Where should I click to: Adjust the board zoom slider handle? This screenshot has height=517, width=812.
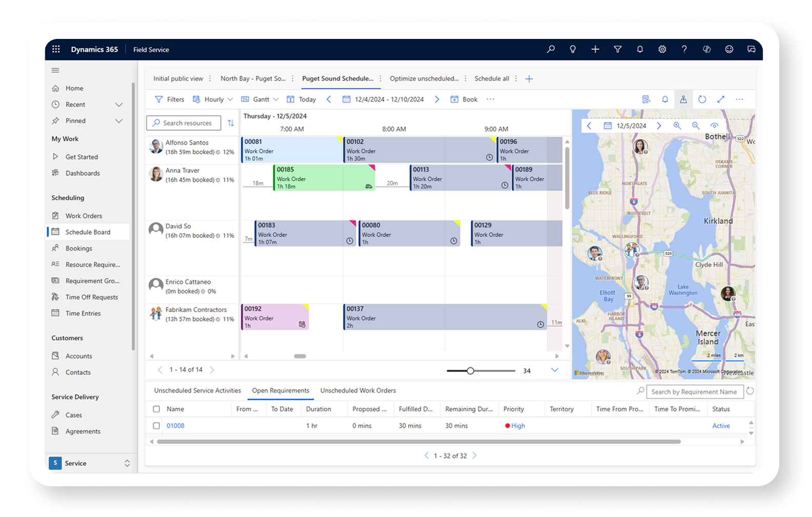[x=470, y=370]
